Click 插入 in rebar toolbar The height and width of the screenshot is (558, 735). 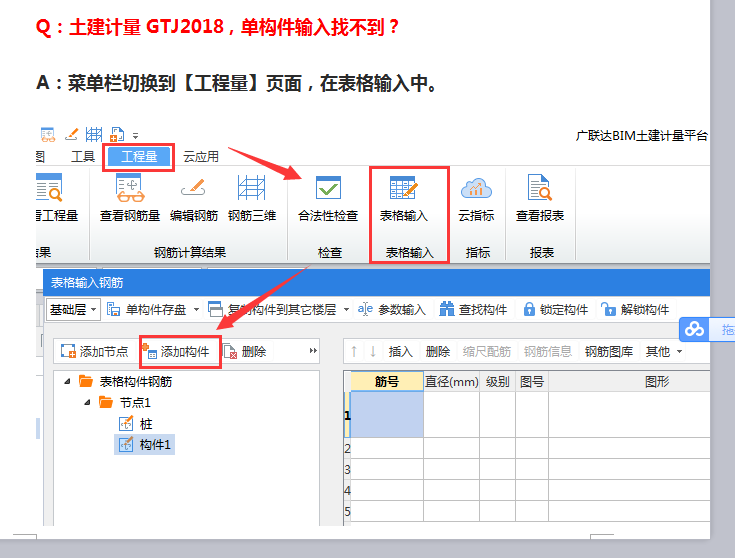[x=401, y=351]
